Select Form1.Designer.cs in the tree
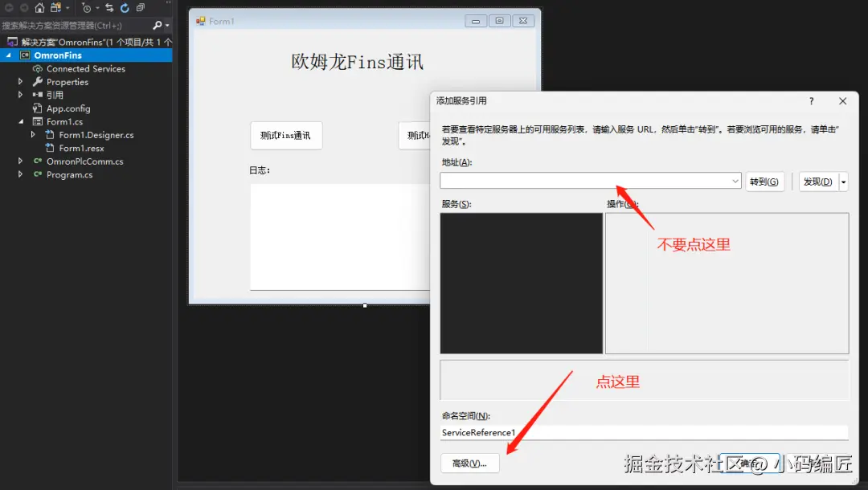Viewport: 868px width, 490px height. coord(96,135)
